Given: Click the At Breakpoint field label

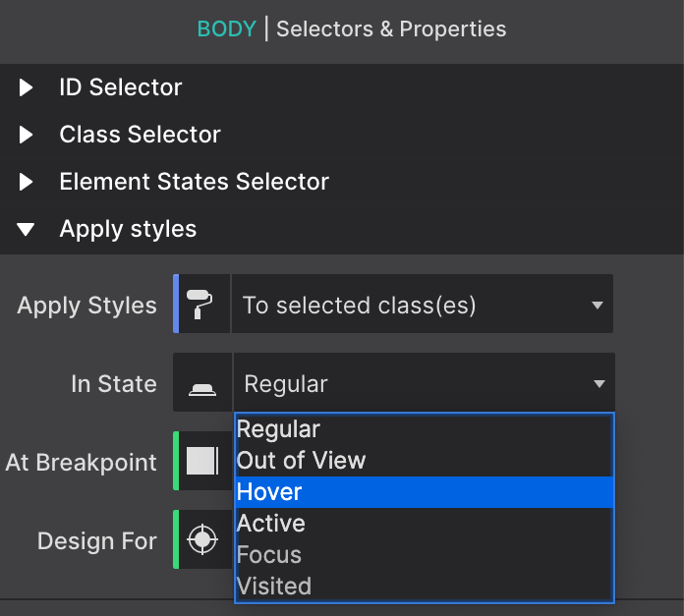Looking at the screenshot, I should [82, 463].
